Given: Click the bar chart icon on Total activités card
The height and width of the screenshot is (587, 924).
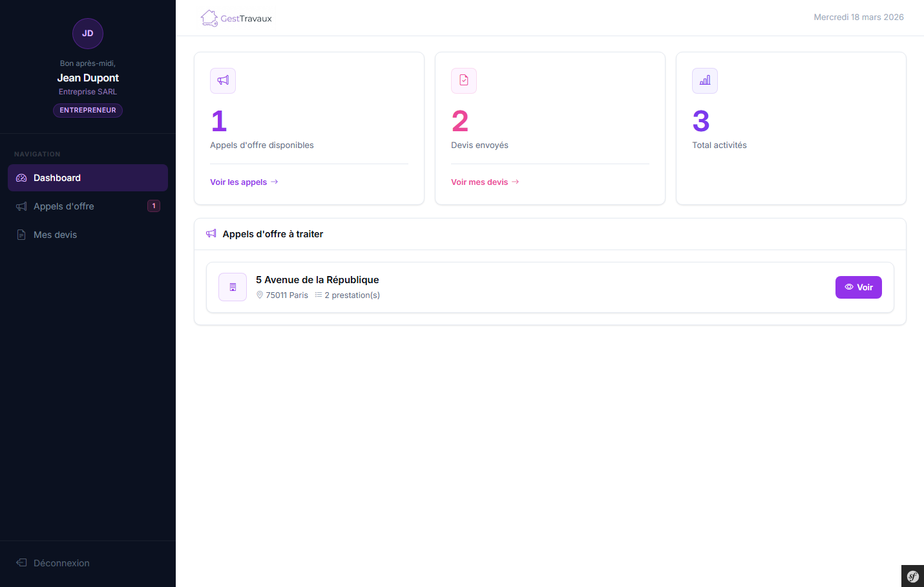Looking at the screenshot, I should (x=704, y=80).
